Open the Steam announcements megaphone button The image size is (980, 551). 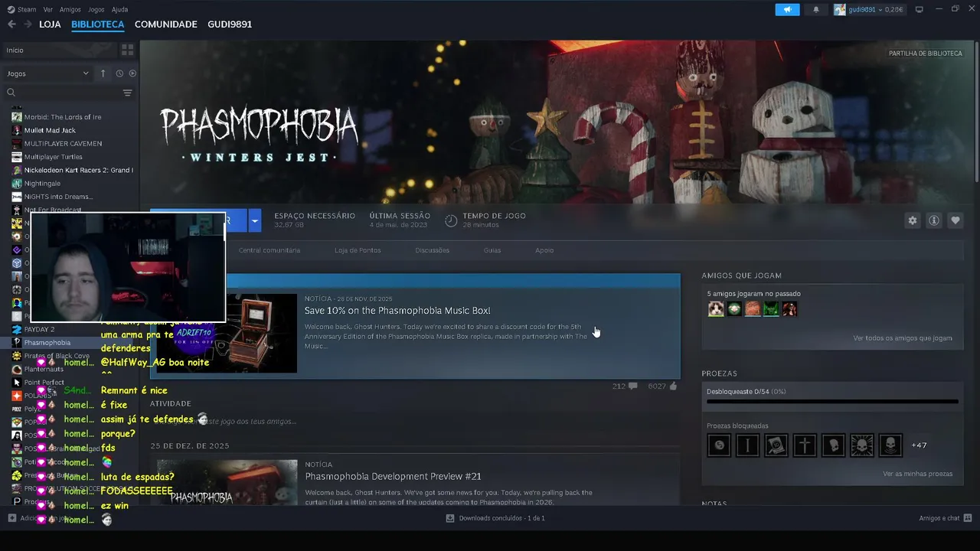coord(787,9)
